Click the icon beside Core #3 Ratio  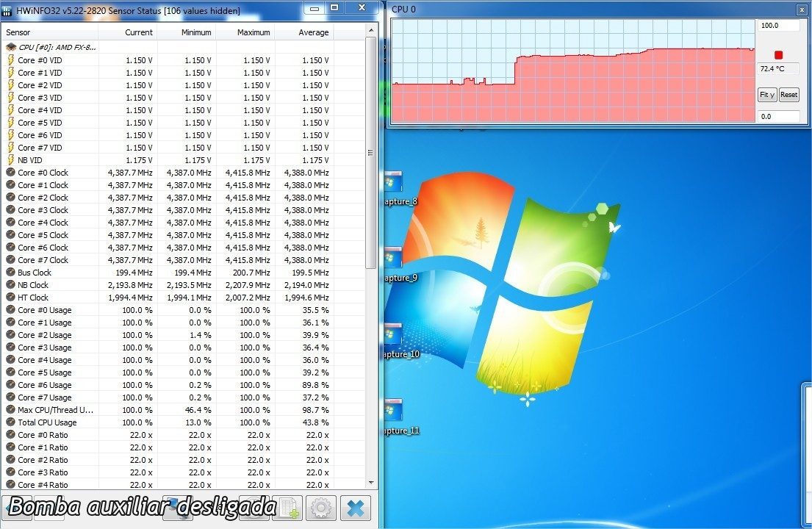pos(10,472)
